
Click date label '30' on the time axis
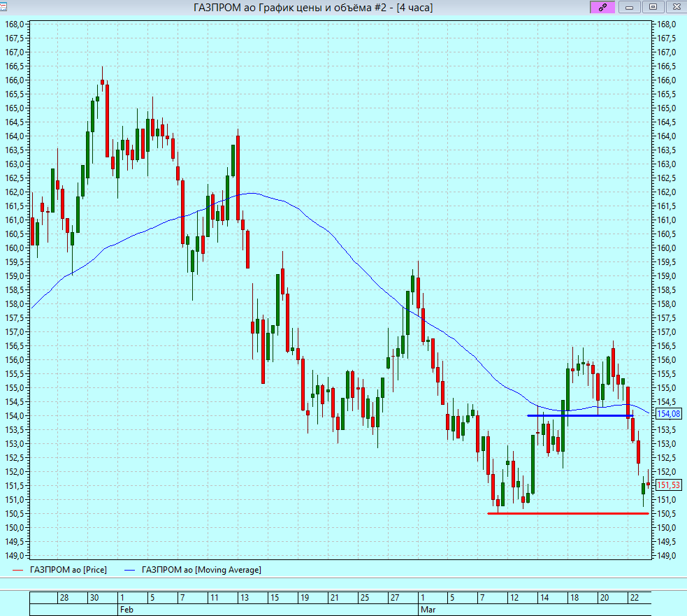[94, 598]
